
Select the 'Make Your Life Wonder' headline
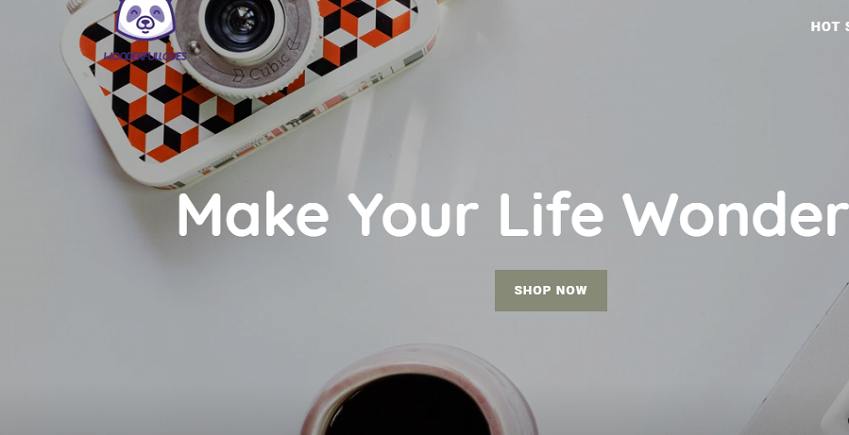point(513,215)
